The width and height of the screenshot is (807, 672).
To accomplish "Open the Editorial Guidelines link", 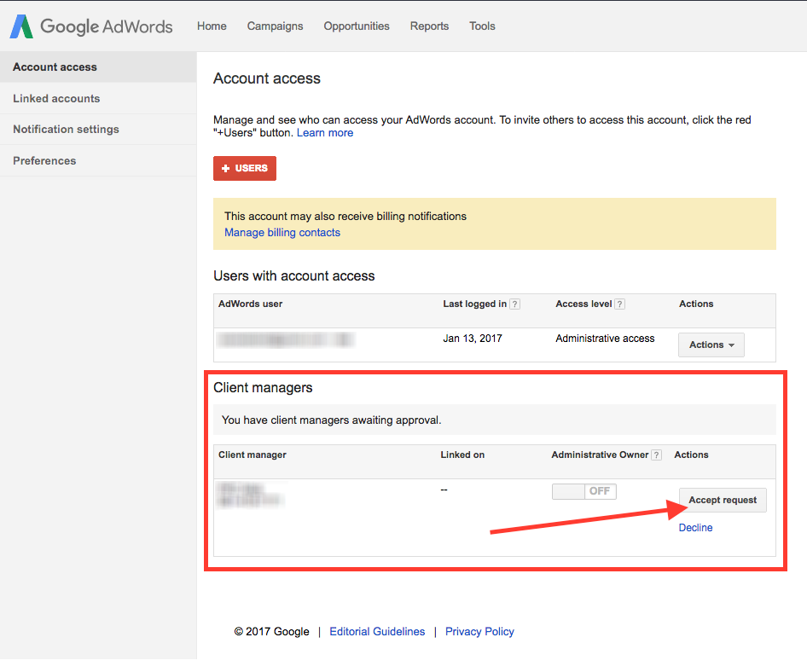I will [377, 631].
